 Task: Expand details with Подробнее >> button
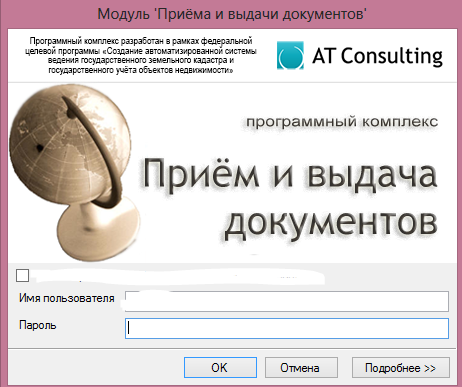pyautogui.click(x=401, y=368)
